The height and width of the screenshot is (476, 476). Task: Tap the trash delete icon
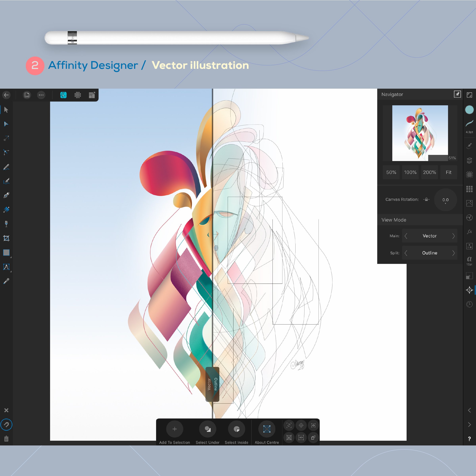pyautogui.click(x=6, y=439)
